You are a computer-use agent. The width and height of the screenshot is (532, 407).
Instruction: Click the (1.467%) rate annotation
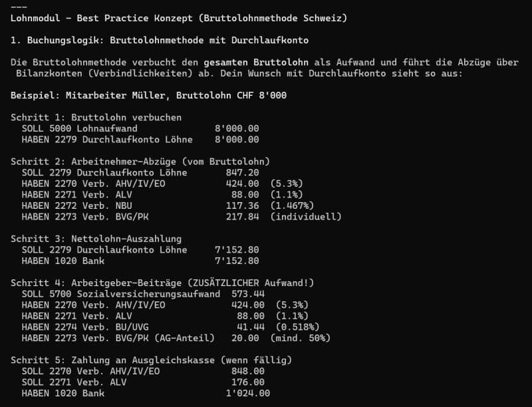coord(292,205)
